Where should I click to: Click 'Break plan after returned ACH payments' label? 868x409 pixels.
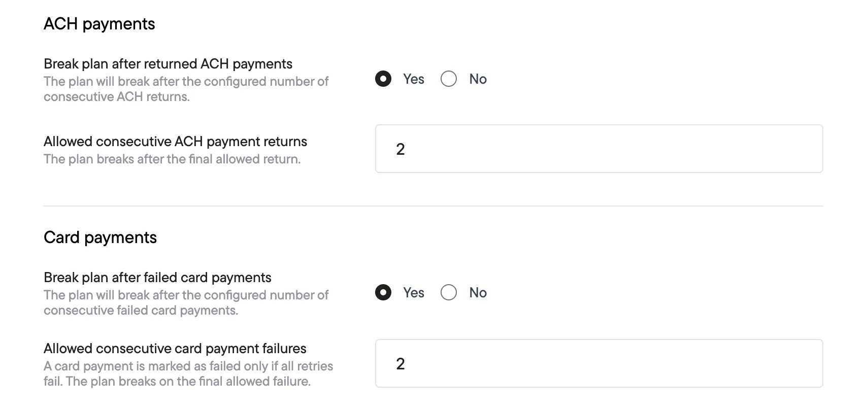pos(168,64)
